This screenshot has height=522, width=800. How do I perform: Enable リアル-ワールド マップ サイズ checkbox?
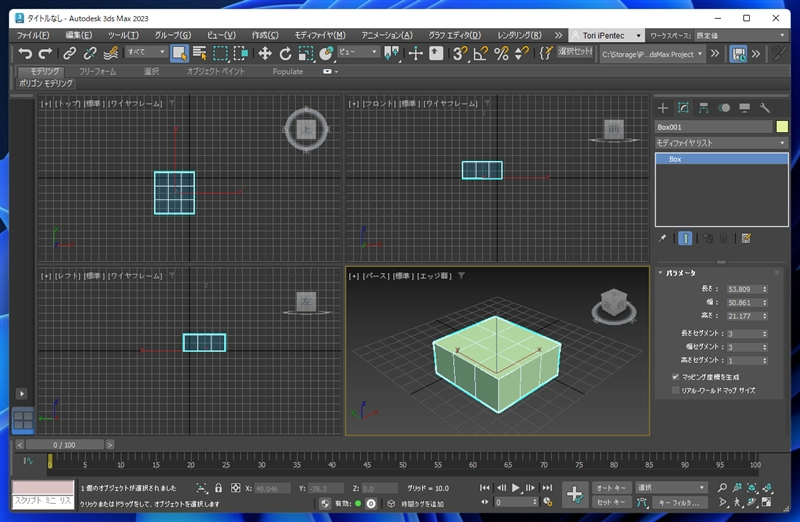(676, 390)
